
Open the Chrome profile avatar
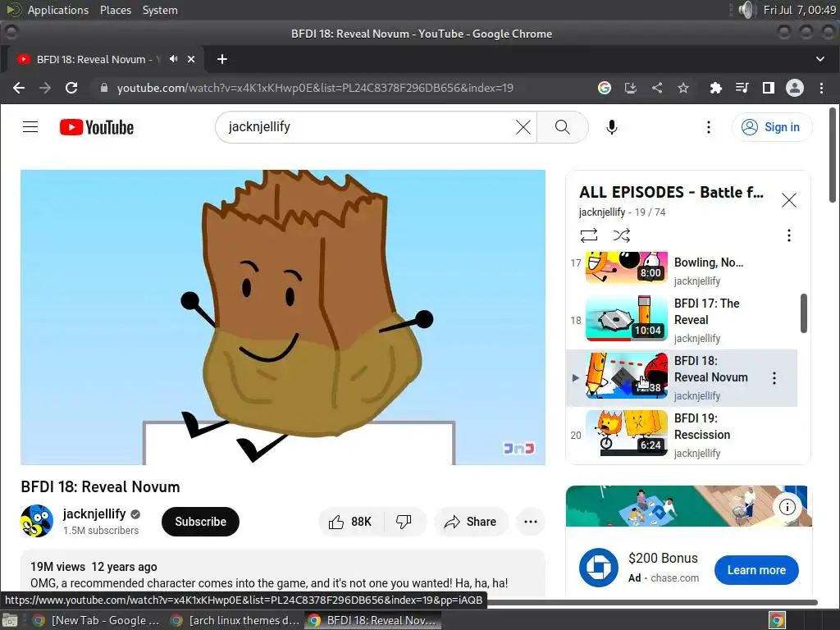(x=794, y=88)
